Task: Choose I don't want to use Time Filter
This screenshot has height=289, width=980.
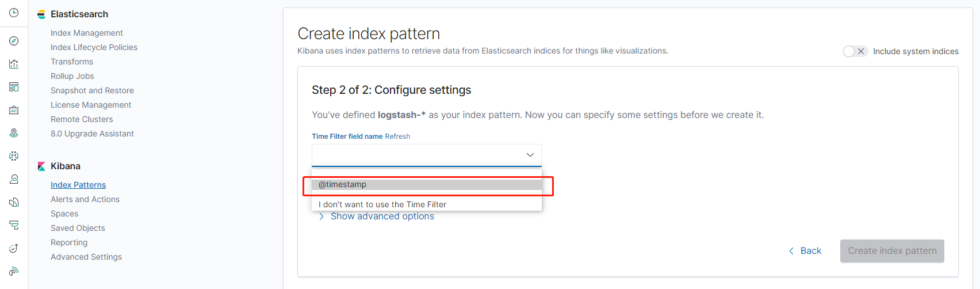Action: pos(382,204)
